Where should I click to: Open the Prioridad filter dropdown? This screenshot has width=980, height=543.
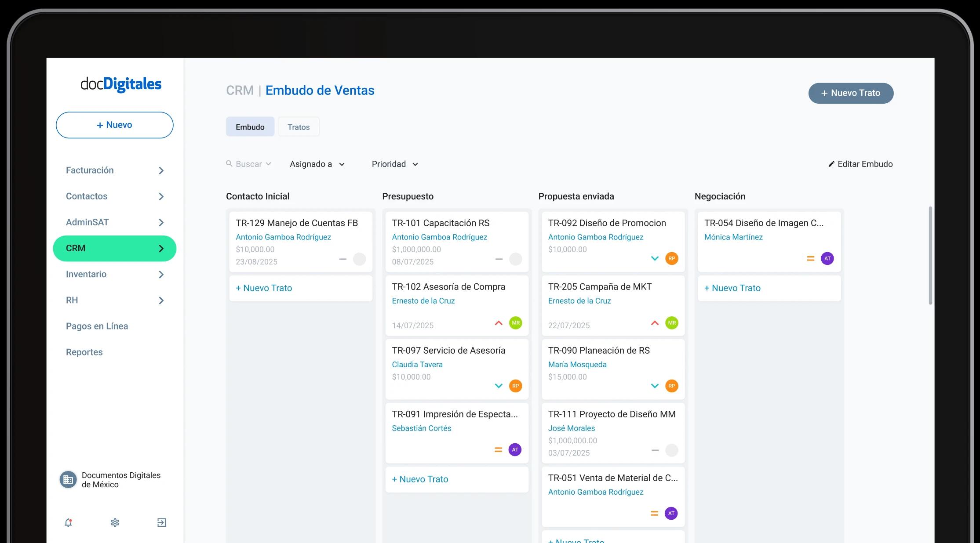click(x=394, y=163)
